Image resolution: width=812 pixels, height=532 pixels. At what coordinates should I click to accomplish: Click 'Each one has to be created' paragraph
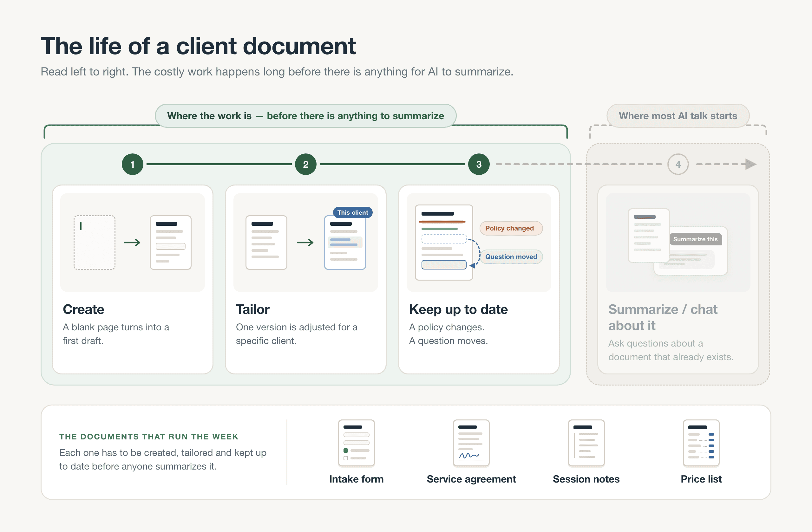click(163, 459)
